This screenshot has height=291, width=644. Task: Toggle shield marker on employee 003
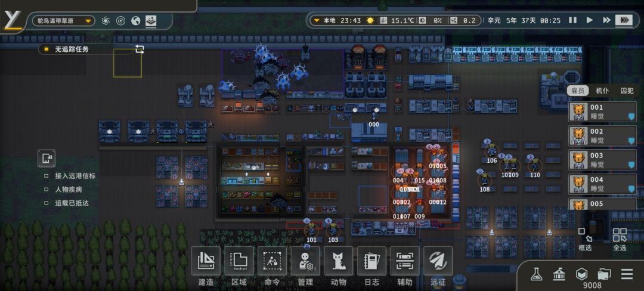pyautogui.click(x=631, y=165)
